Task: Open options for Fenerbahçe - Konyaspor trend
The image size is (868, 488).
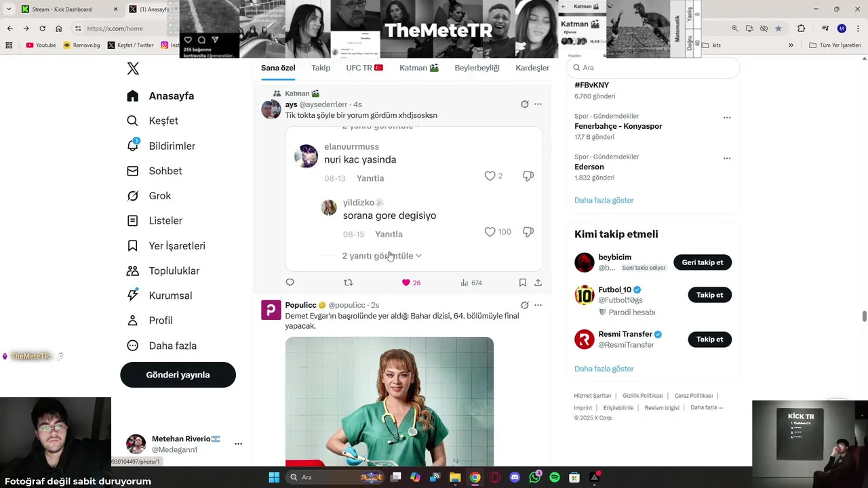Action: (727, 117)
